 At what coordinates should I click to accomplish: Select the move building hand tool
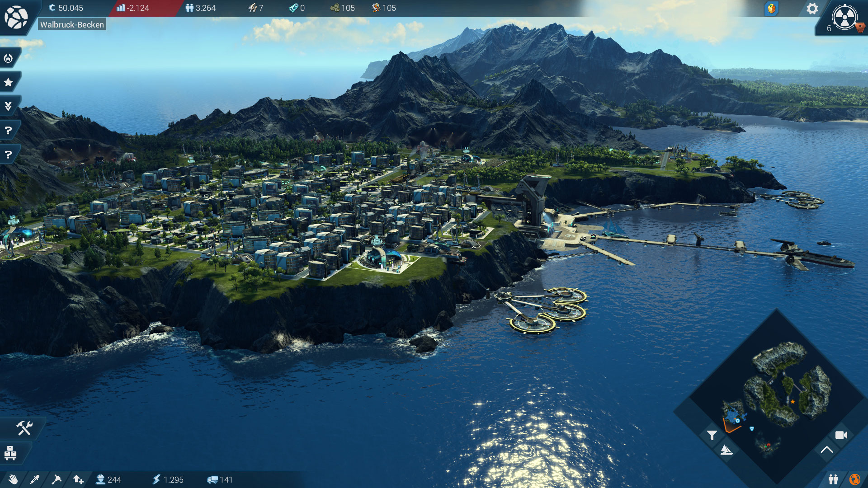13,479
